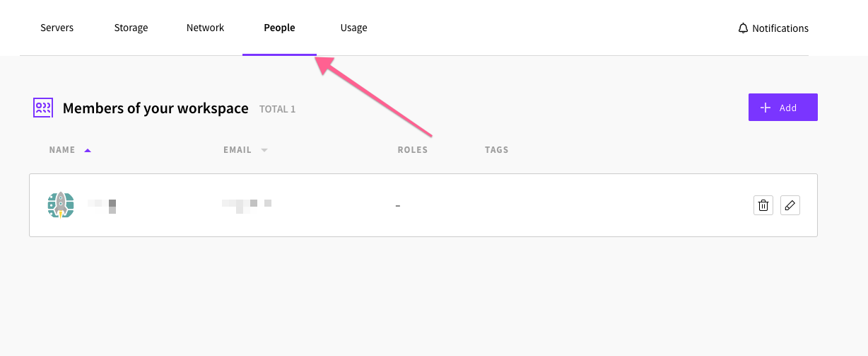
Task: Go to the Network tab
Action: coord(205,28)
